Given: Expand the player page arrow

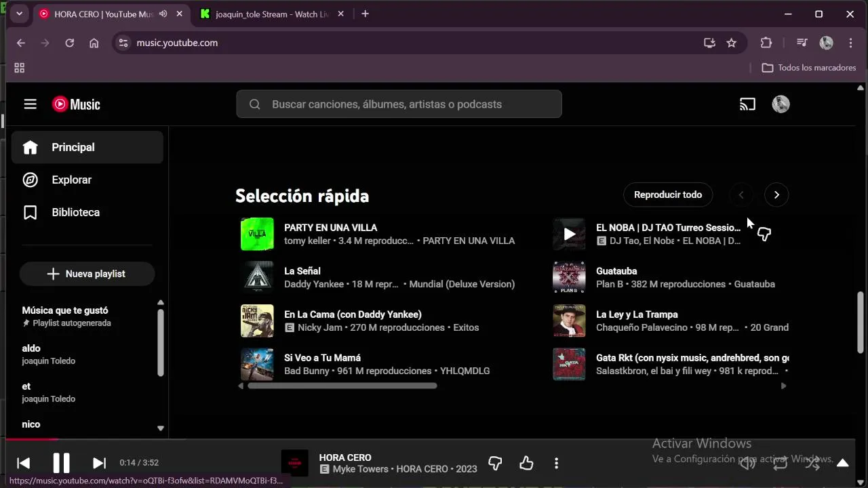Looking at the screenshot, I should [842, 463].
